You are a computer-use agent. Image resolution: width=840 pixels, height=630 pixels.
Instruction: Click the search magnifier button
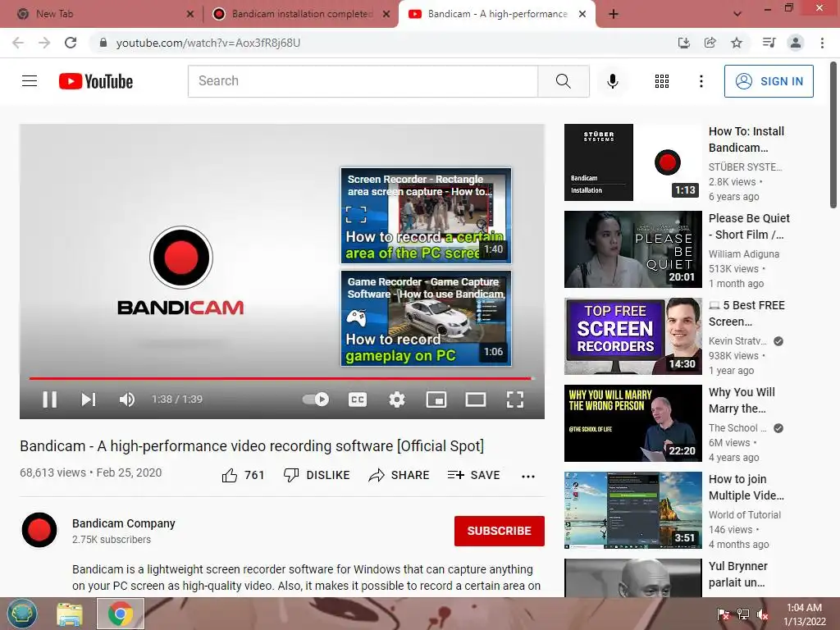click(564, 81)
